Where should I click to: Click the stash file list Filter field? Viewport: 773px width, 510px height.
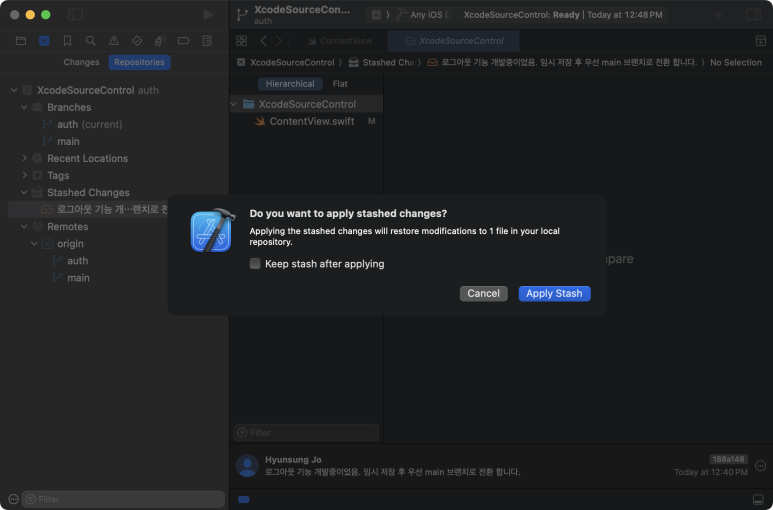pos(306,433)
